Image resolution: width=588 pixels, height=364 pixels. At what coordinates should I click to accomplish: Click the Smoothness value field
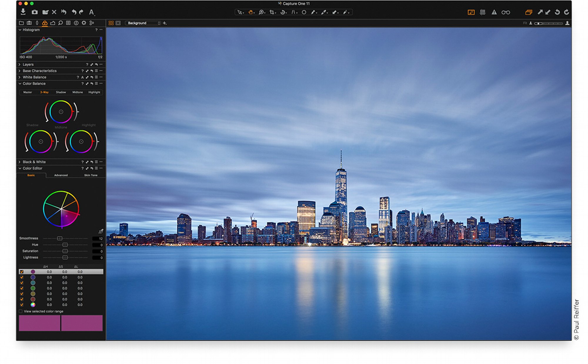(x=98, y=239)
